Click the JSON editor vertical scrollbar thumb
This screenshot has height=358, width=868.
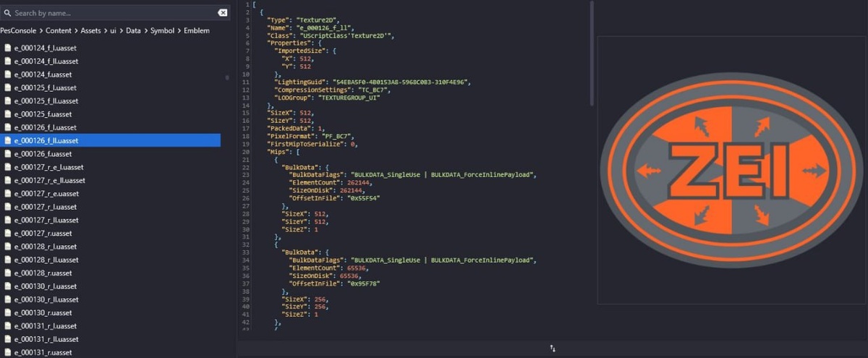(x=592, y=53)
